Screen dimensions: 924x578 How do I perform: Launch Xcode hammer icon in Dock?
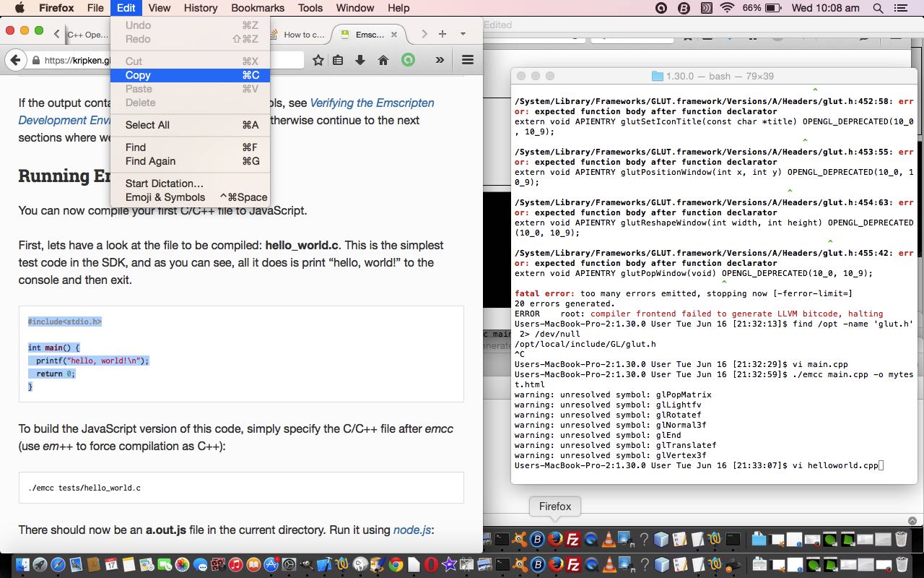(324, 564)
